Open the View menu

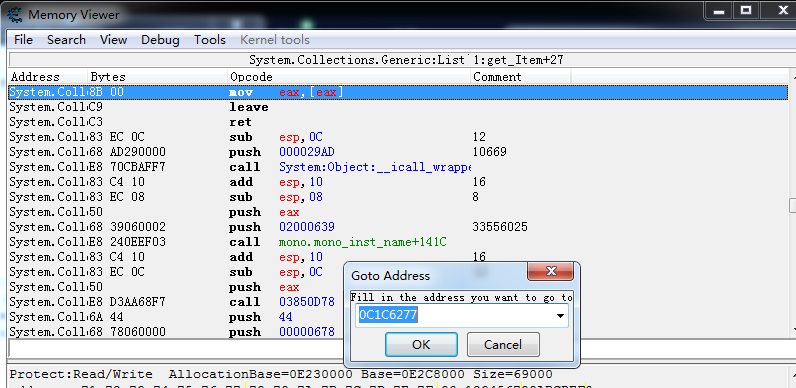click(113, 40)
